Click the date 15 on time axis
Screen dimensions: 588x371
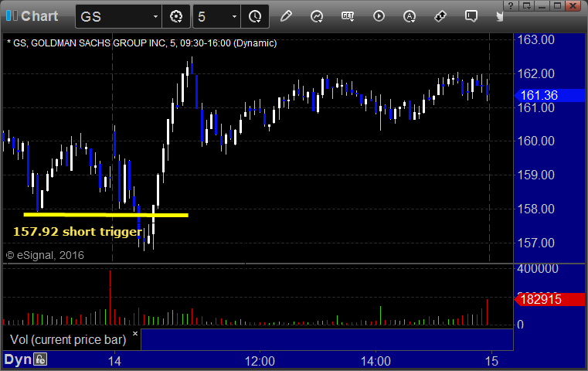pyautogui.click(x=491, y=361)
